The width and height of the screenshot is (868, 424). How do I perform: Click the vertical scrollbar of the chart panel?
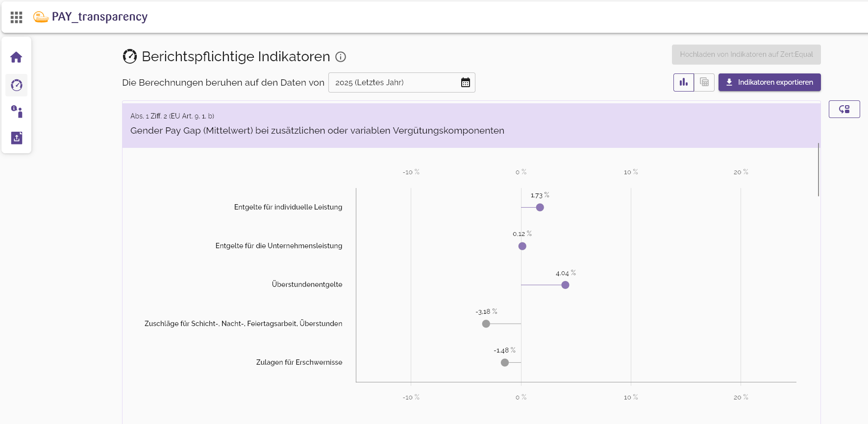click(x=818, y=169)
